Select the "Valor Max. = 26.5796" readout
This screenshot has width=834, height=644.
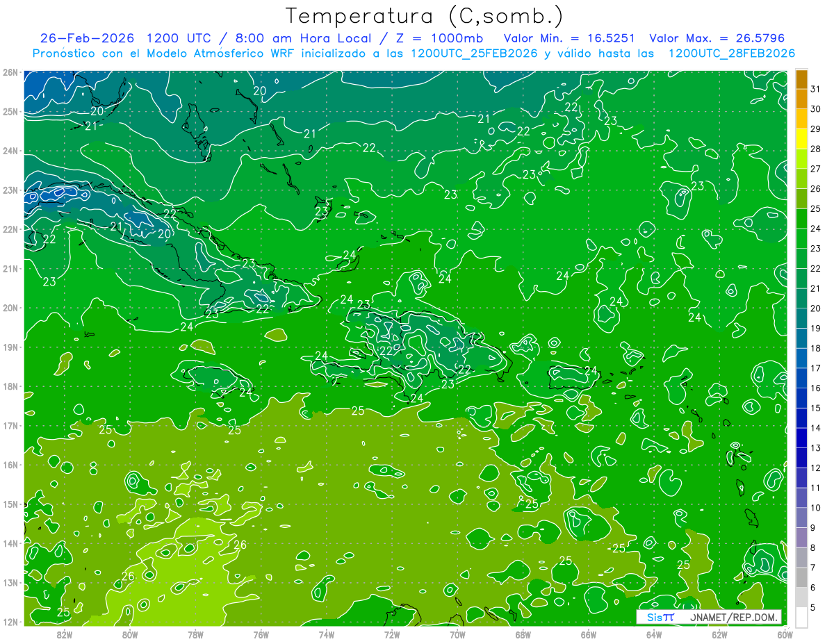click(717, 38)
